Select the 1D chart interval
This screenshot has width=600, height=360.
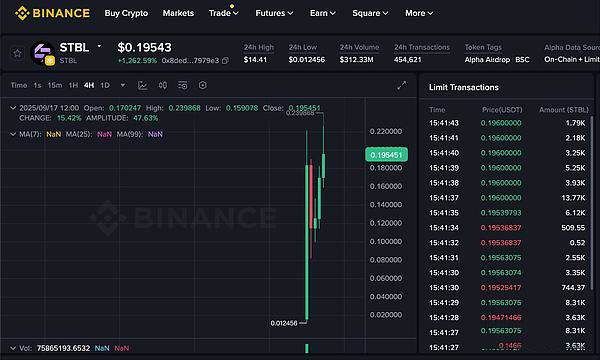click(105, 85)
